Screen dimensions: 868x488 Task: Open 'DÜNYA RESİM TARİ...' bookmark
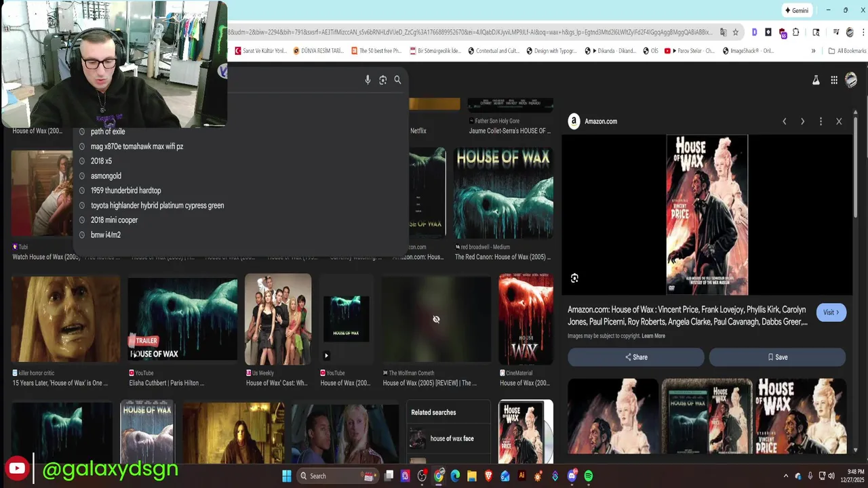[x=319, y=51]
